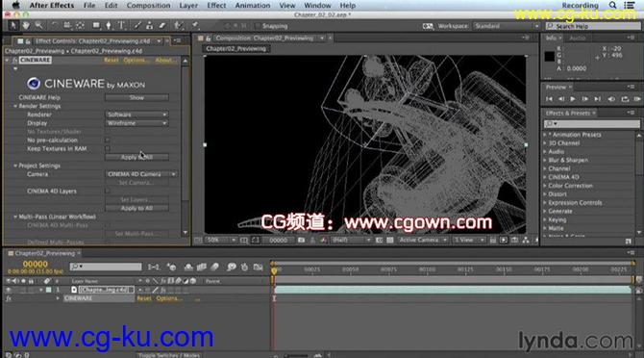Open the Effect menu

[216, 6]
